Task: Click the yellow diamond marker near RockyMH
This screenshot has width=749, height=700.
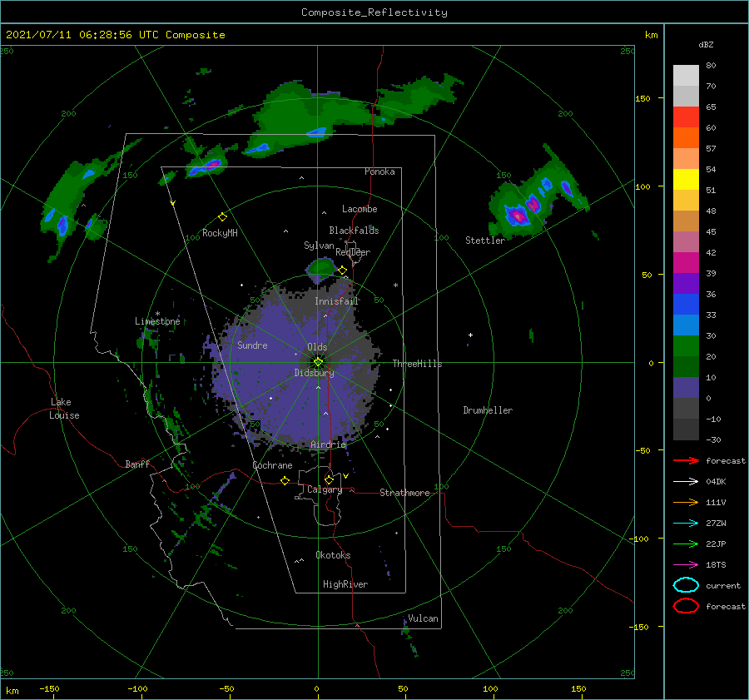Action: coord(222,217)
